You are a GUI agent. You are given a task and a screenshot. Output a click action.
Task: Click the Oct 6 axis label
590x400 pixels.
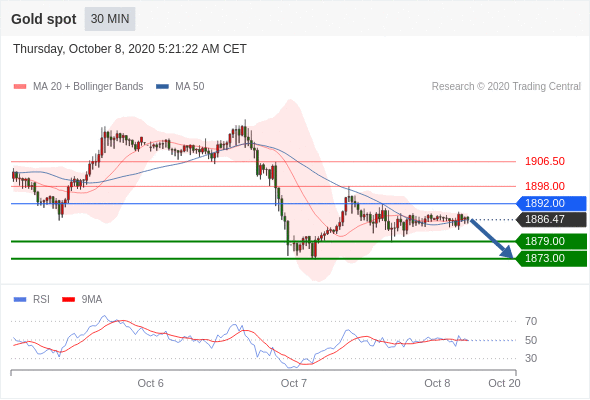click(151, 383)
